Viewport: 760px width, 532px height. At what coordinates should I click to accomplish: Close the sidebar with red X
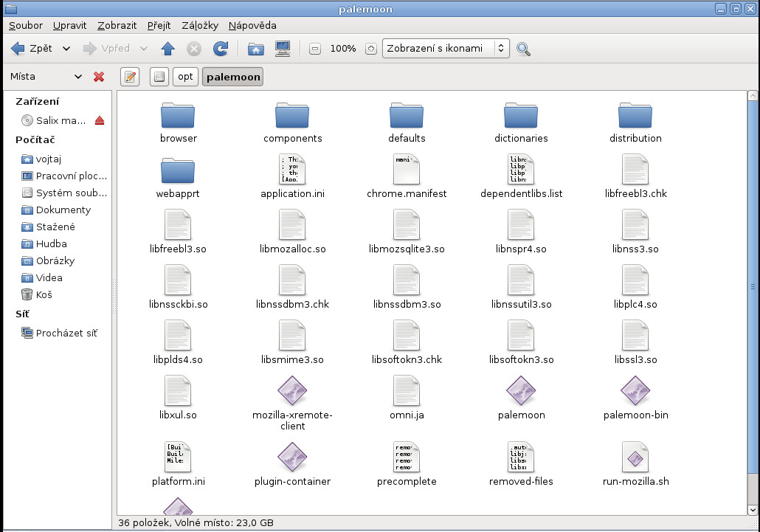(x=99, y=77)
